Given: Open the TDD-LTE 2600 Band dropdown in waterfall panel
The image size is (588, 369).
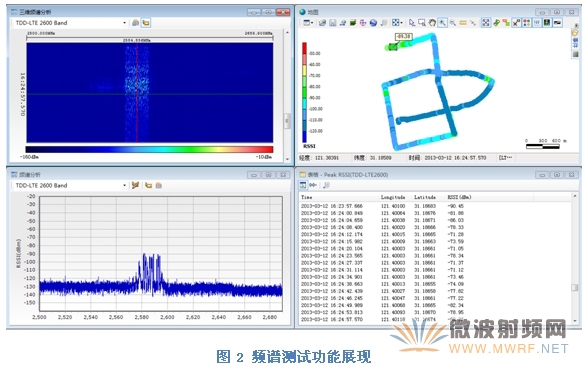Looking at the screenshot, I should pos(71,23).
